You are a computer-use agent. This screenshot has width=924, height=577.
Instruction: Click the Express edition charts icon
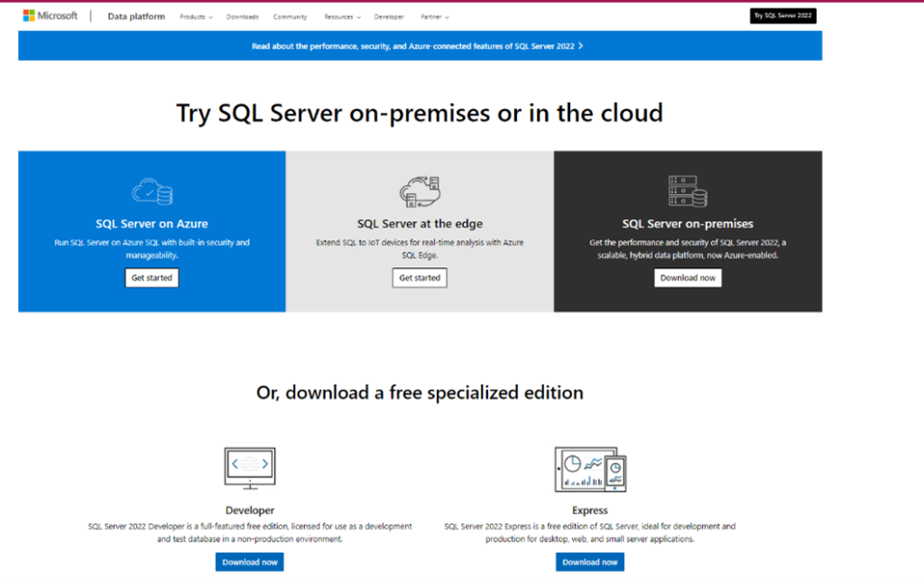590,469
